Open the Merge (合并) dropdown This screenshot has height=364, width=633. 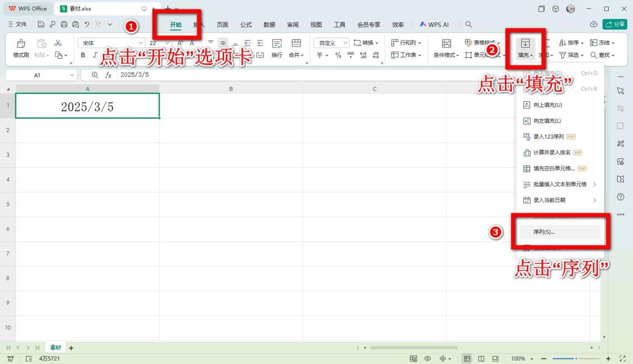pyautogui.click(x=296, y=55)
